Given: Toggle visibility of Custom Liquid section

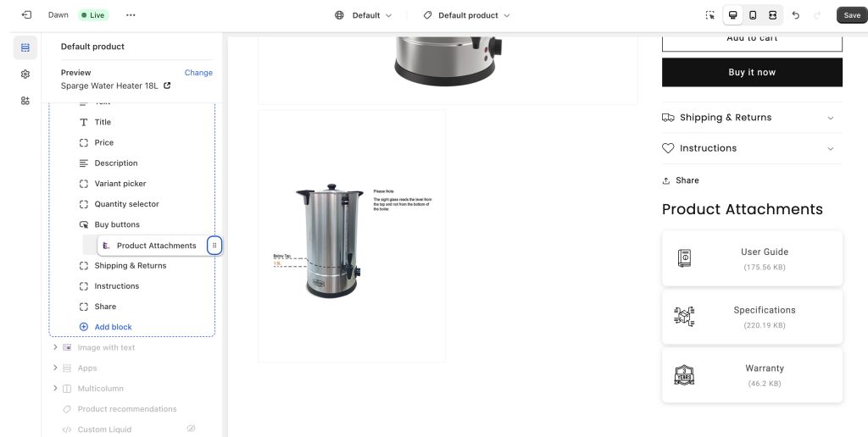Looking at the screenshot, I should [191, 429].
